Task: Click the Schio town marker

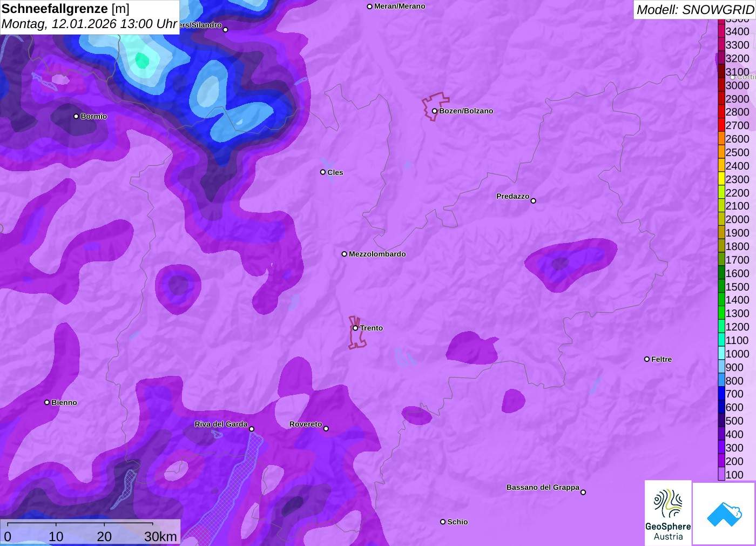Action: point(443,522)
